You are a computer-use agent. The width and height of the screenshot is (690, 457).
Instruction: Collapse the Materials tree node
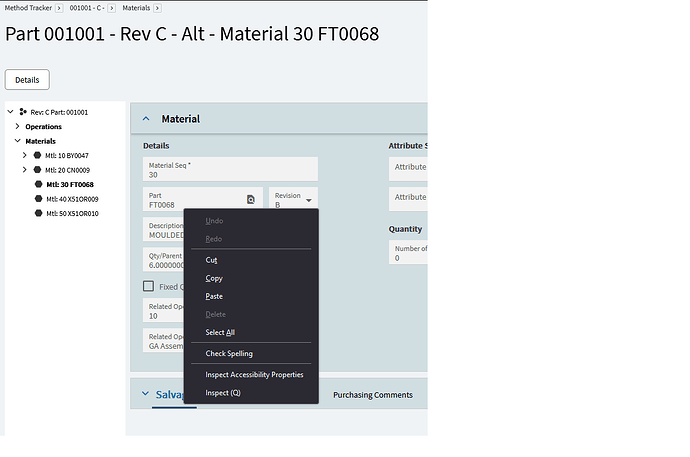pyautogui.click(x=18, y=141)
